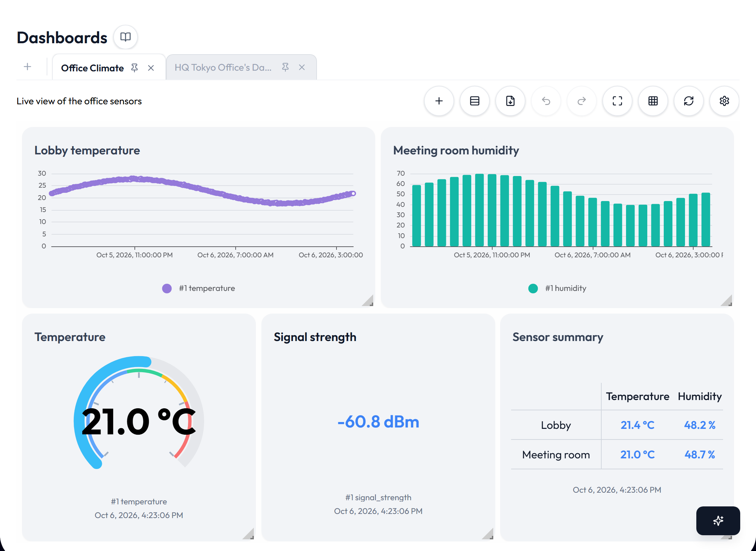Click the Humidity column header
This screenshot has height=551, width=756.
[700, 396]
